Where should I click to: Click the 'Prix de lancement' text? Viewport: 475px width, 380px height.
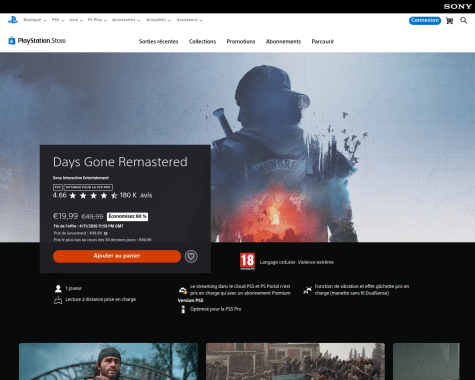78,233
